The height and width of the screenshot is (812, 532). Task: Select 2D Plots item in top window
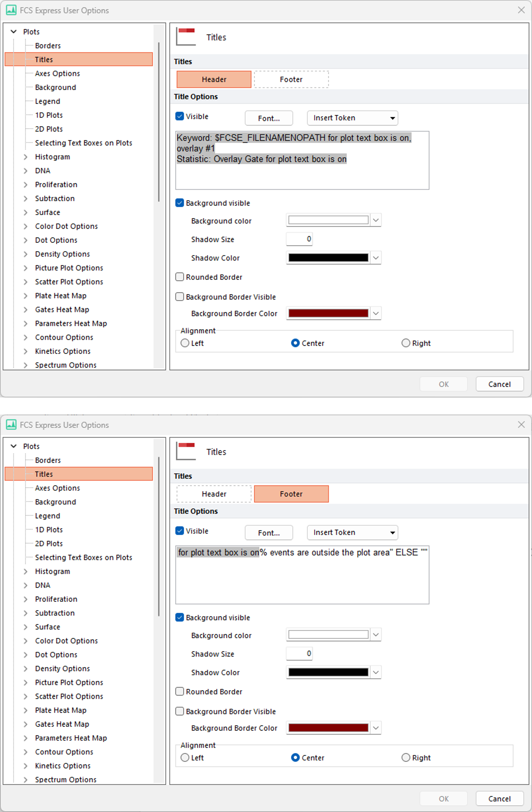(x=49, y=129)
